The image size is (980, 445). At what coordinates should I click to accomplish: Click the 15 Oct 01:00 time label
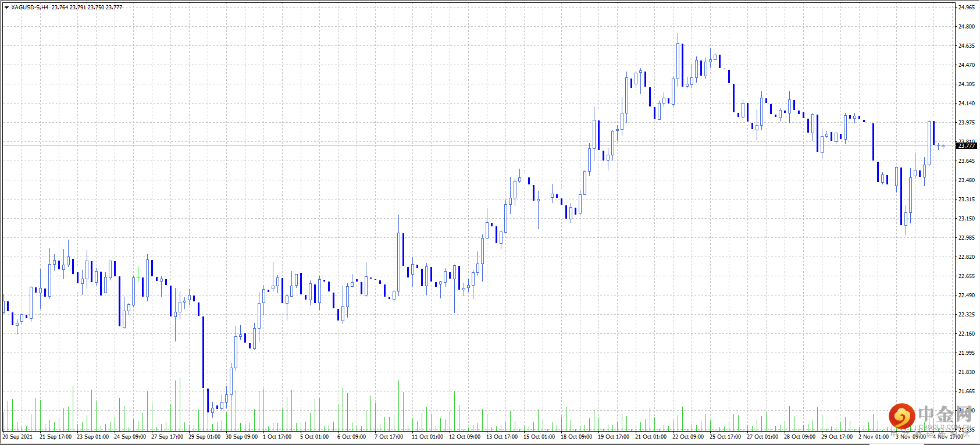click(x=540, y=437)
